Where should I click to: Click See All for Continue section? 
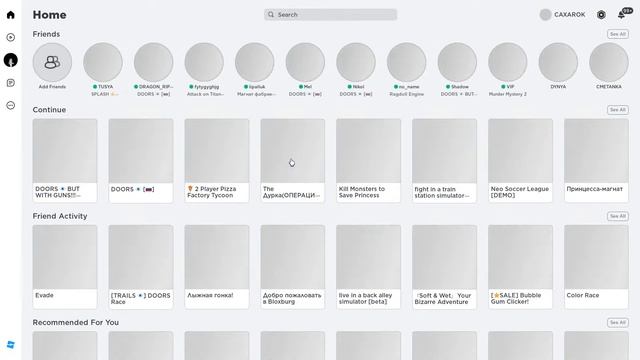[x=618, y=110]
